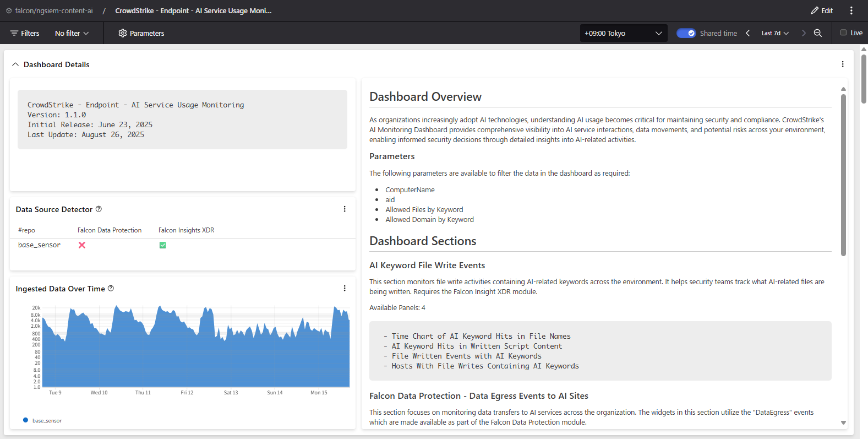Open Dashboard Details section options menu
The image size is (868, 439).
tap(842, 64)
